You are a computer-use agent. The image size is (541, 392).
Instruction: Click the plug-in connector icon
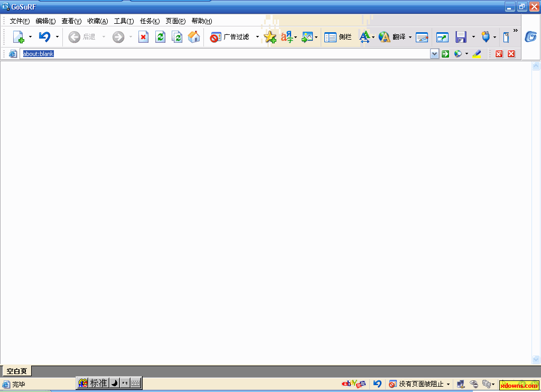(x=486, y=36)
